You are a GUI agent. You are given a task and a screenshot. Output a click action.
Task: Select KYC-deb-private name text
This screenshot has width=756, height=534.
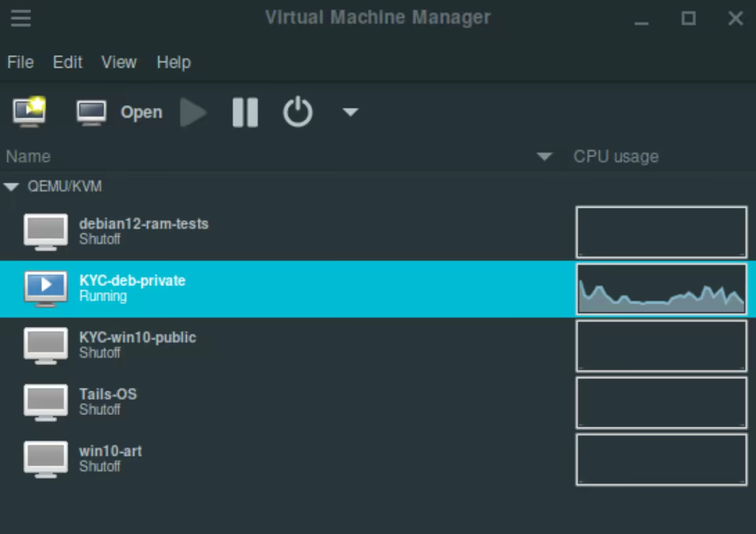coord(133,281)
